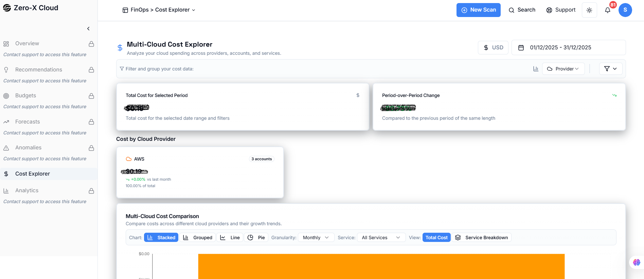The width and height of the screenshot is (644, 279).
Task: Open the FinOps > Cost Explorer breadcrumb dropdown
Action: tap(159, 10)
